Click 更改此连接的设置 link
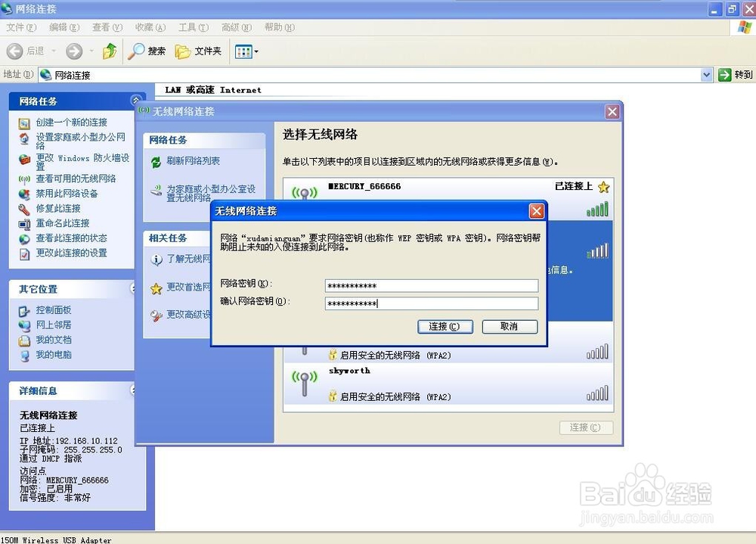The height and width of the screenshot is (544, 756). pyautogui.click(x=71, y=253)
